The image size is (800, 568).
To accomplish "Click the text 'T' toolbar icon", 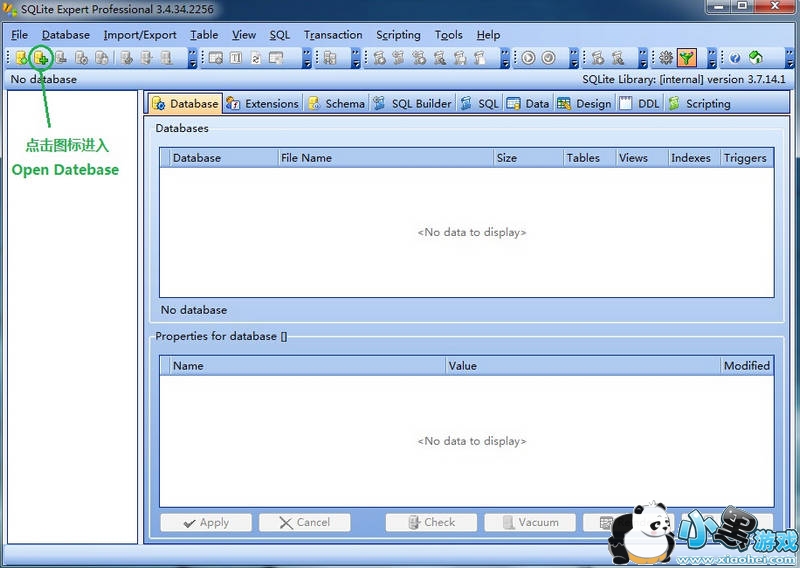I will (236, 58).
